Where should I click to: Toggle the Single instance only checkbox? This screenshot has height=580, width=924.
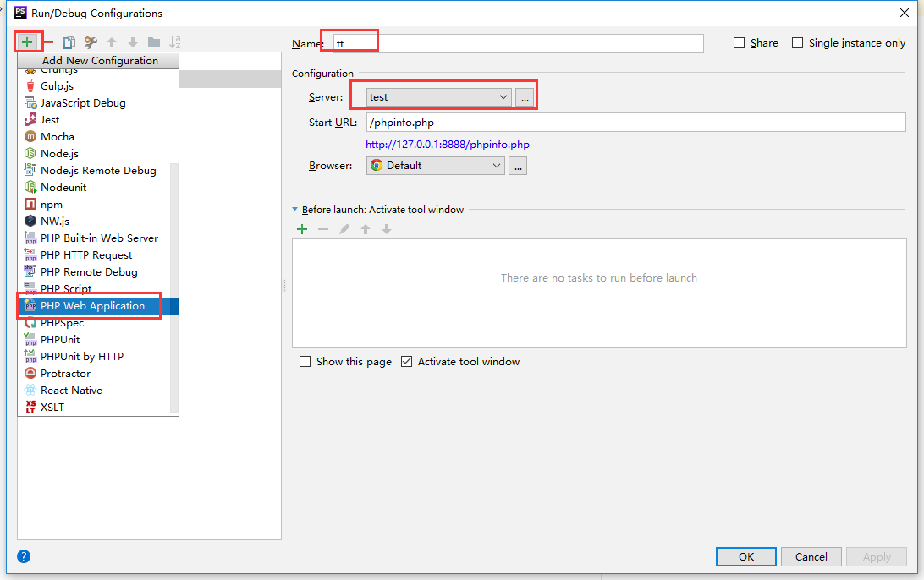[798, 43]
